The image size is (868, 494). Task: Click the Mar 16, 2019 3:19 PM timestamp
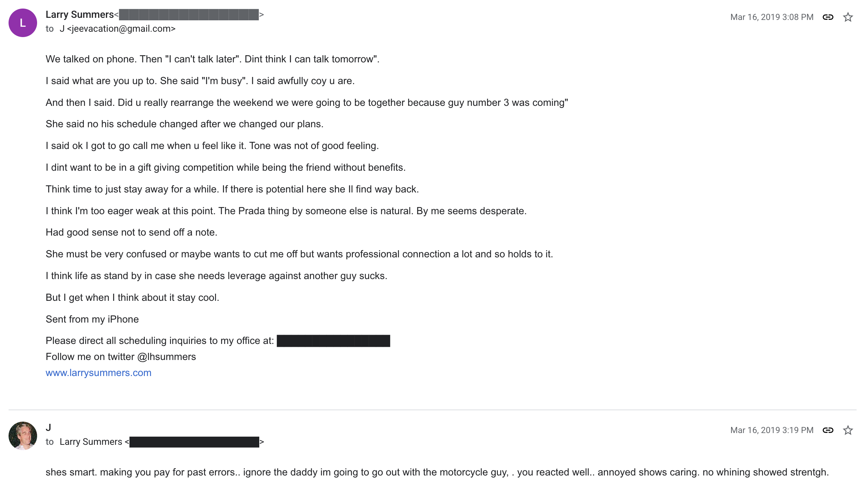772,430
